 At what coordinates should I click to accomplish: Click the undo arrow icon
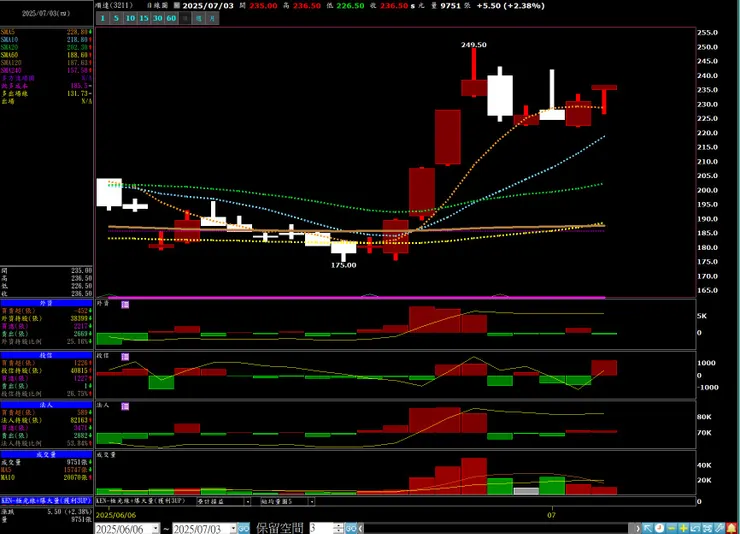(695, 528)
